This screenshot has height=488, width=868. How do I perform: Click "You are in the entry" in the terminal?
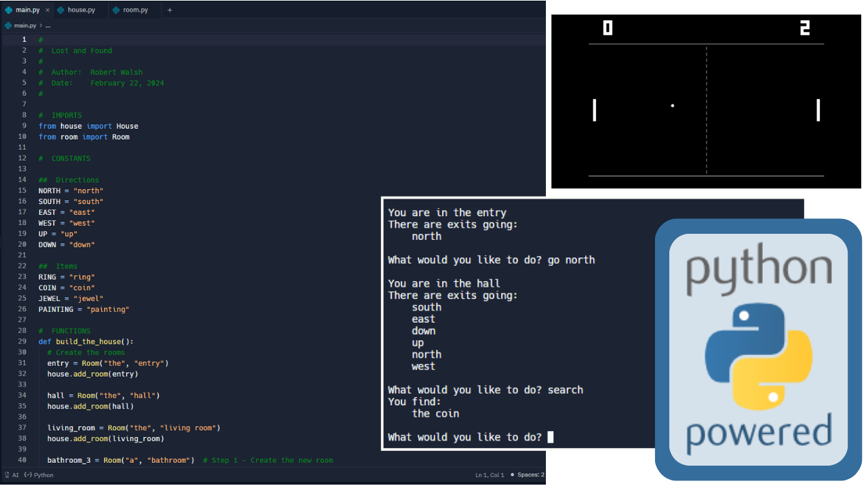(x=448, y=213)
